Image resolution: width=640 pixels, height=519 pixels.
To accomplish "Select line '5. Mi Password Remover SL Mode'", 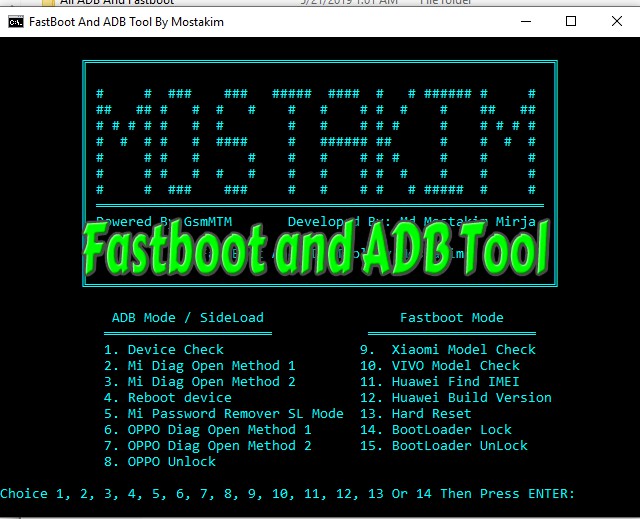I will [x=224, y=414].
